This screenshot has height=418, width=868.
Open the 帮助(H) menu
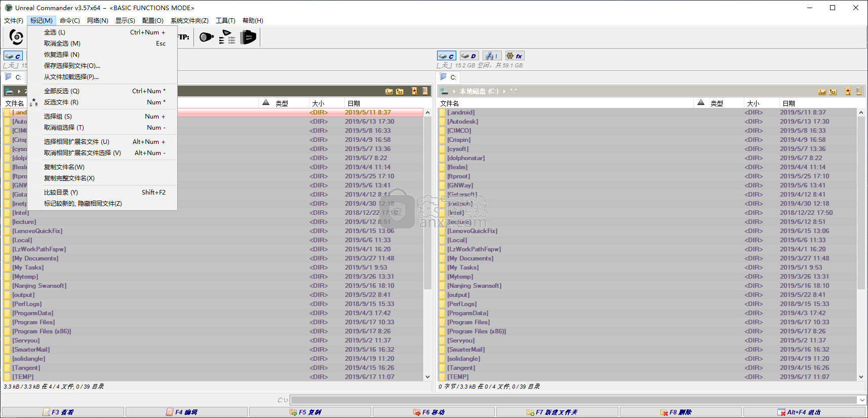click(253, 21)
